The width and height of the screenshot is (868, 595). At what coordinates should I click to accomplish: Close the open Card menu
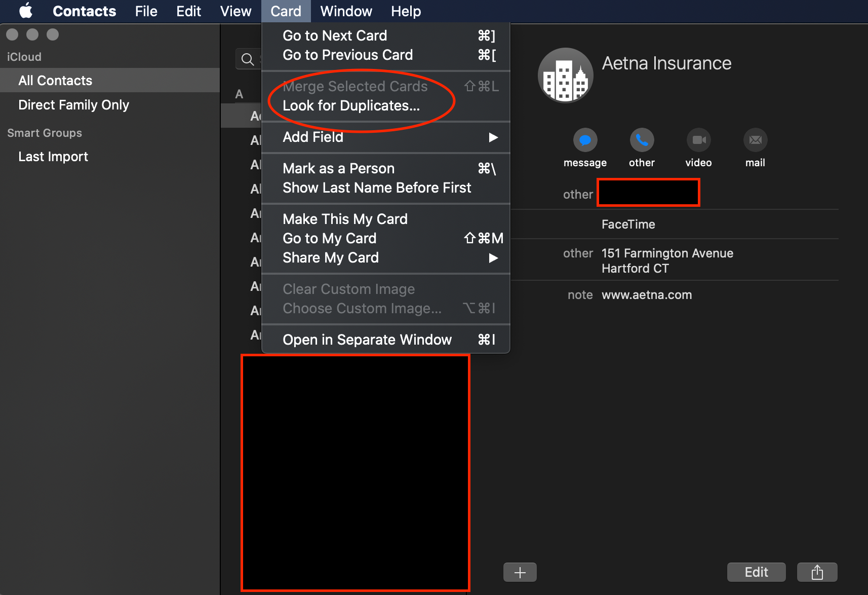(x=286, y=11)
